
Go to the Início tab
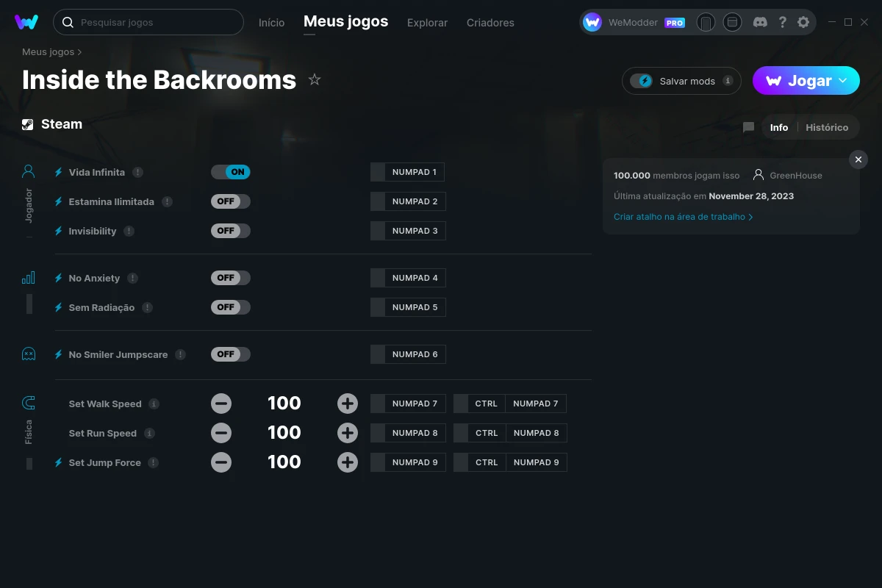coord(271,22)
